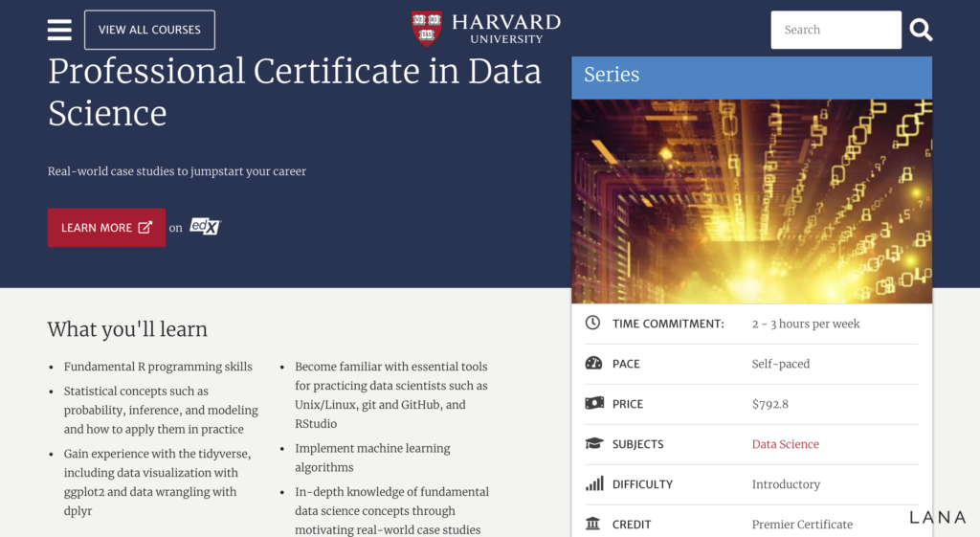Click the Harvard shield crest
The image size is (980, 537).
[427, 28]
